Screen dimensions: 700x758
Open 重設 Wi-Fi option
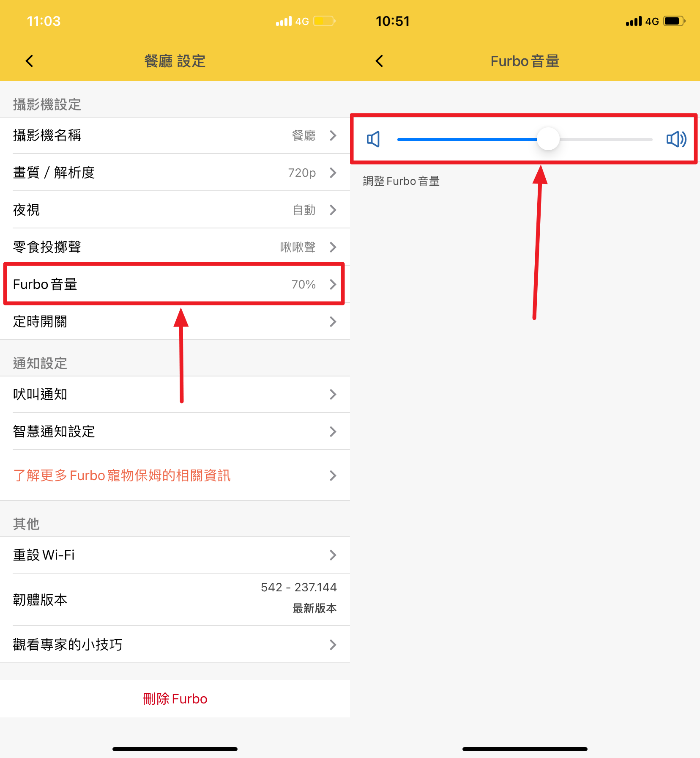[175, 555]
